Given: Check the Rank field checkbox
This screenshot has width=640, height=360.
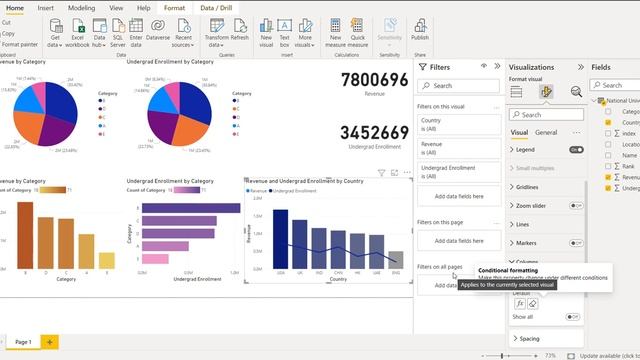Looking at the screenshot, I should [x=608, y=166].
